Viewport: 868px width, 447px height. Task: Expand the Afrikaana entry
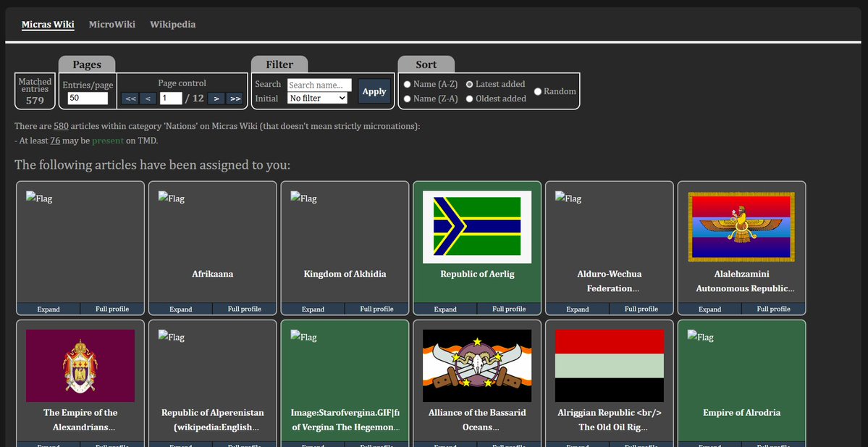point(180,309)
